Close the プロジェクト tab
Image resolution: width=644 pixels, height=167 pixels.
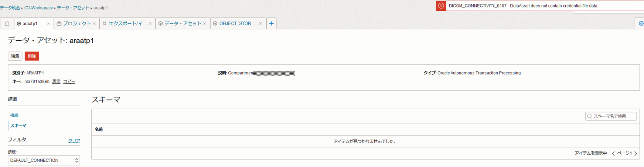click(94, 23)
